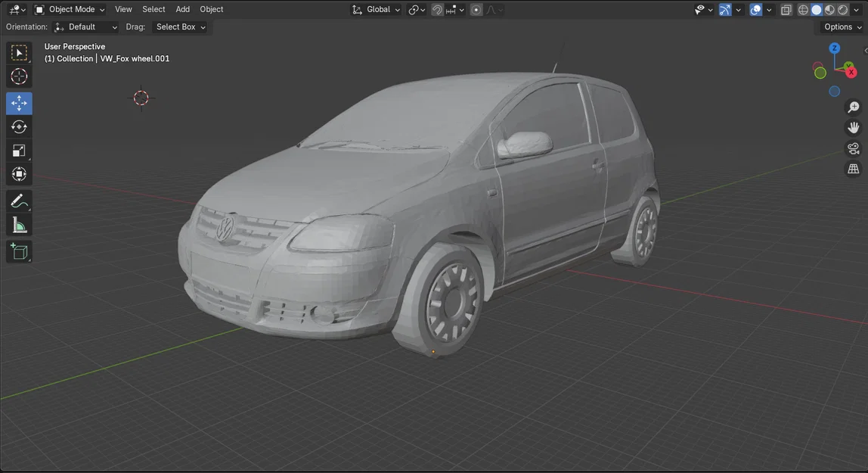Open the Object Mode dropdown
This screenshot has height=473, width=868.
click(72, 9)
